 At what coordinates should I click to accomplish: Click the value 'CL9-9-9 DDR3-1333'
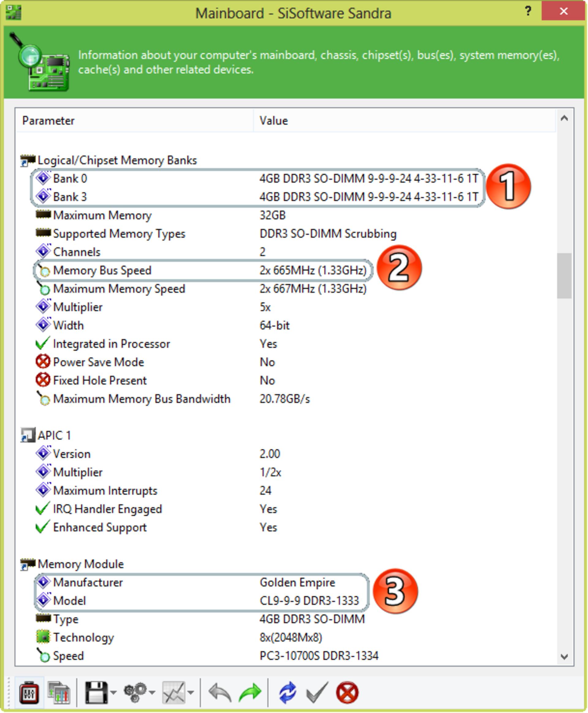pyautogui.click(x=309, y=601)
